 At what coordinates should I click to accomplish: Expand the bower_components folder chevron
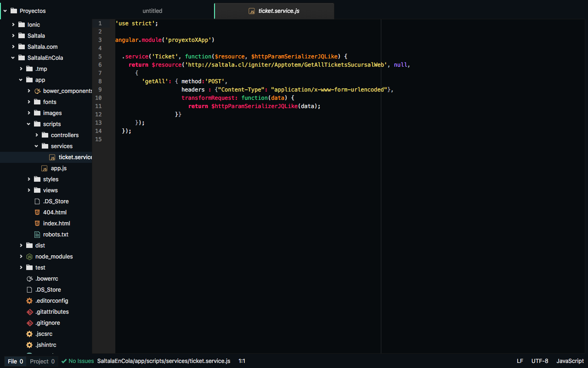click(28, 91)
